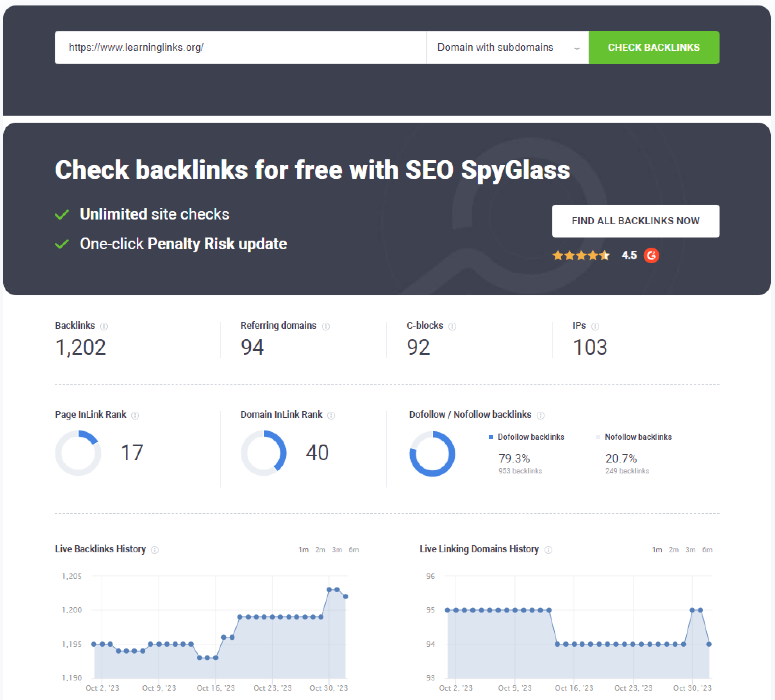
Task: Open Domain with subdomains dropdown
Action: tap(495, 48)
